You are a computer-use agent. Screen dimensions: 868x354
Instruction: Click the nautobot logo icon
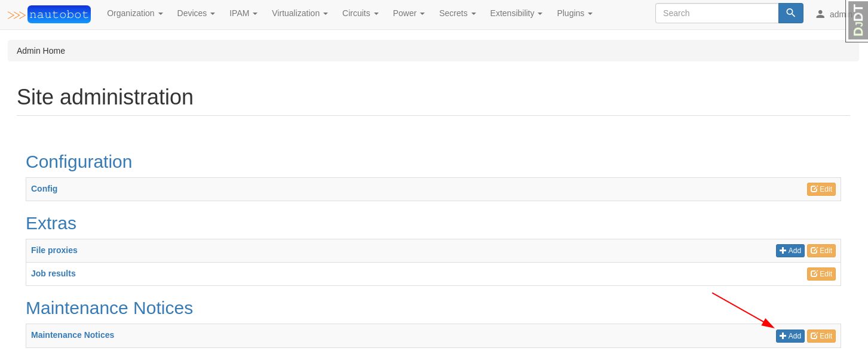click(59, 13)
